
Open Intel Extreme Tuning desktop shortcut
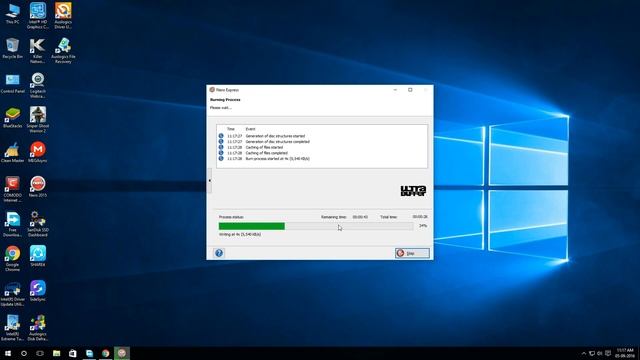12,328
